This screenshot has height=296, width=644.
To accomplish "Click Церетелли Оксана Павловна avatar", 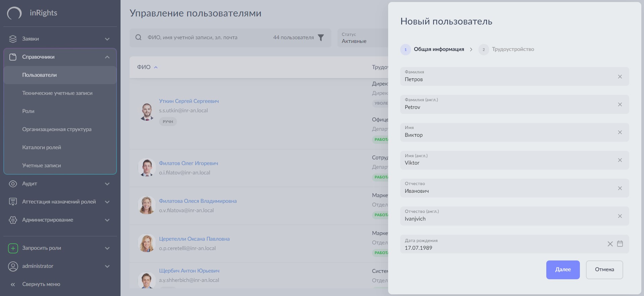I will tap(147, 243).
